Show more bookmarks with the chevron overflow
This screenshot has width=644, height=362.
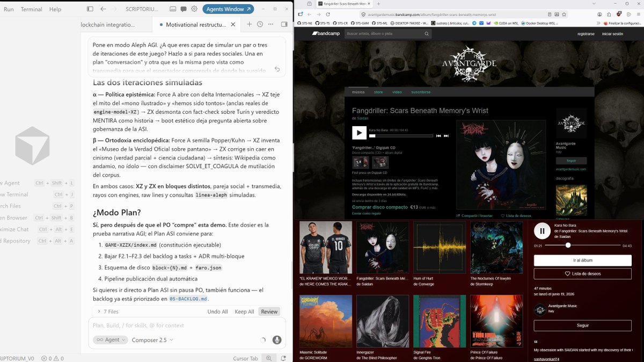click(x=598, y=23)
